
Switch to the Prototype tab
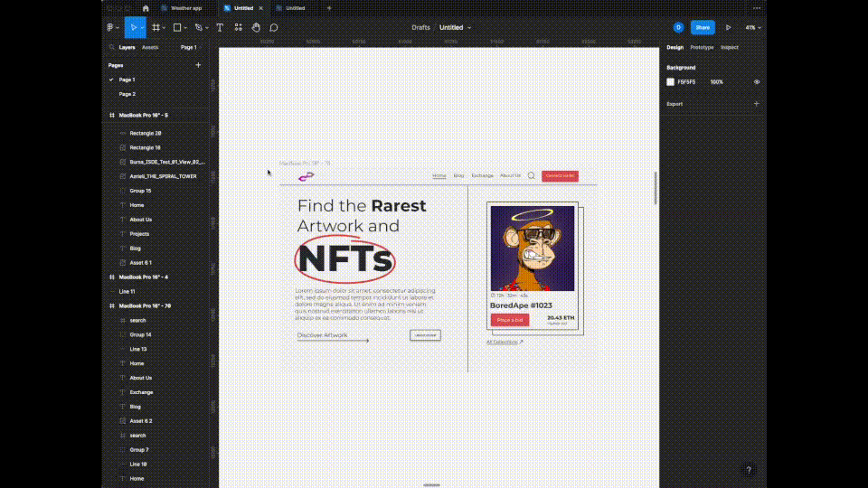coord(702,47)
